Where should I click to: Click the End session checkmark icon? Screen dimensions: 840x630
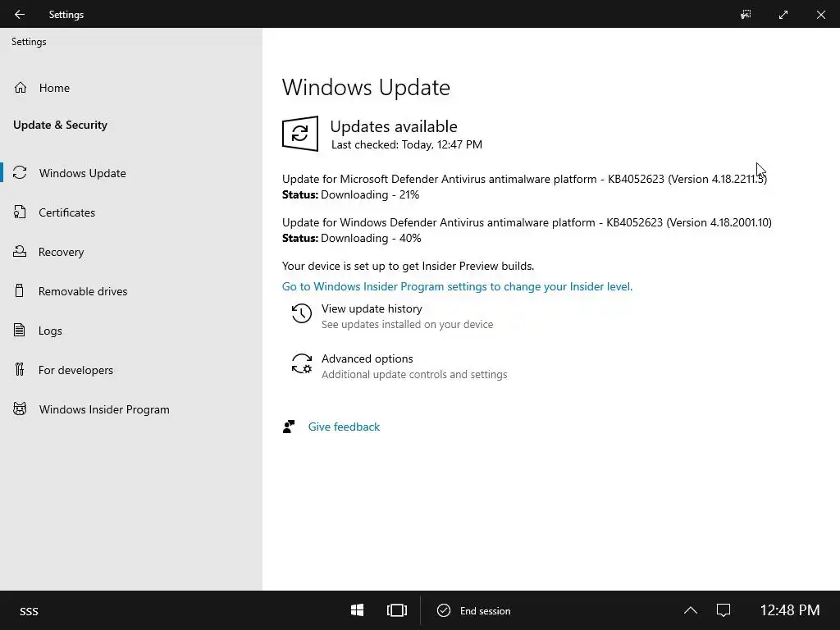click(444, 610)
